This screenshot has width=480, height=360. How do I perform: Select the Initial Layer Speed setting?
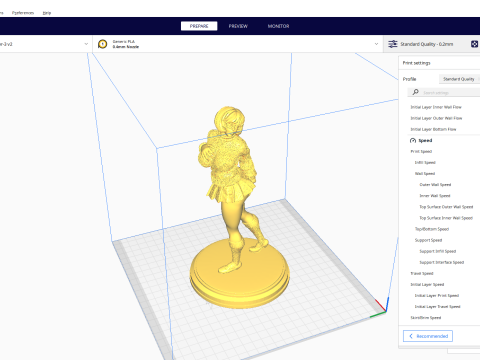point(427,284)
